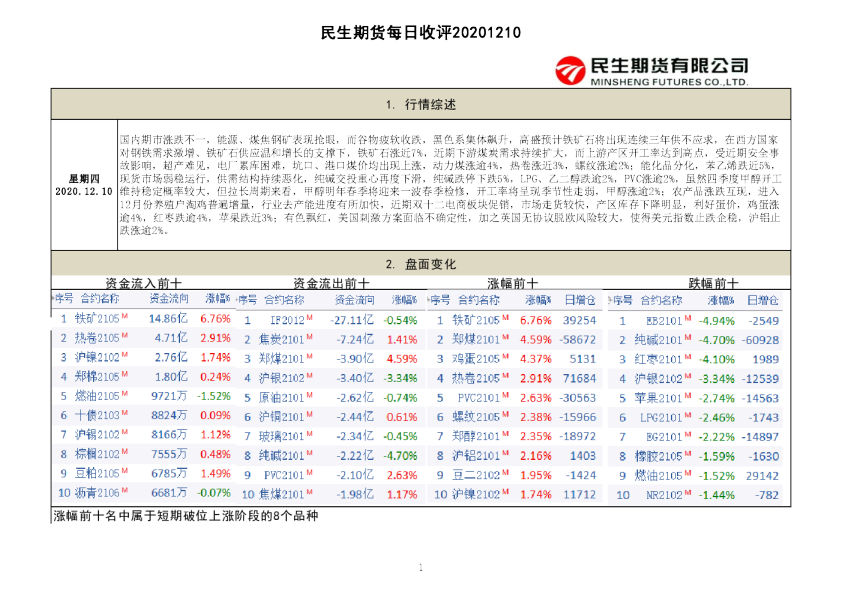This screenshot has height=595, width=842.
Task: Open the 郑煤2101 link in gainers list
Action: (x=479, y=338)
